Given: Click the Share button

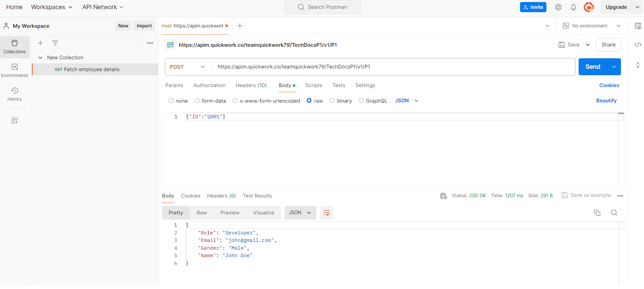Looking at the screenshot, I should click(x=608, y=45).
